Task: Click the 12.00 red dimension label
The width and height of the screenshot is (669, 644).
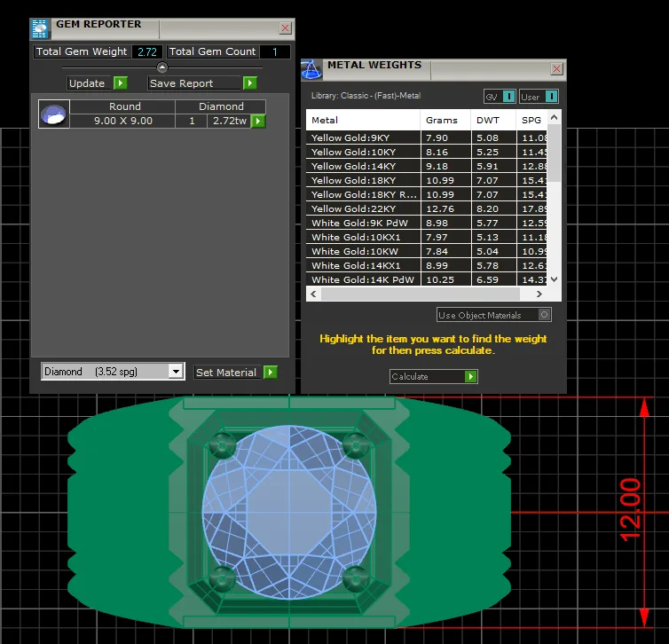Action: pyautogui.click(x=631, y=509)
